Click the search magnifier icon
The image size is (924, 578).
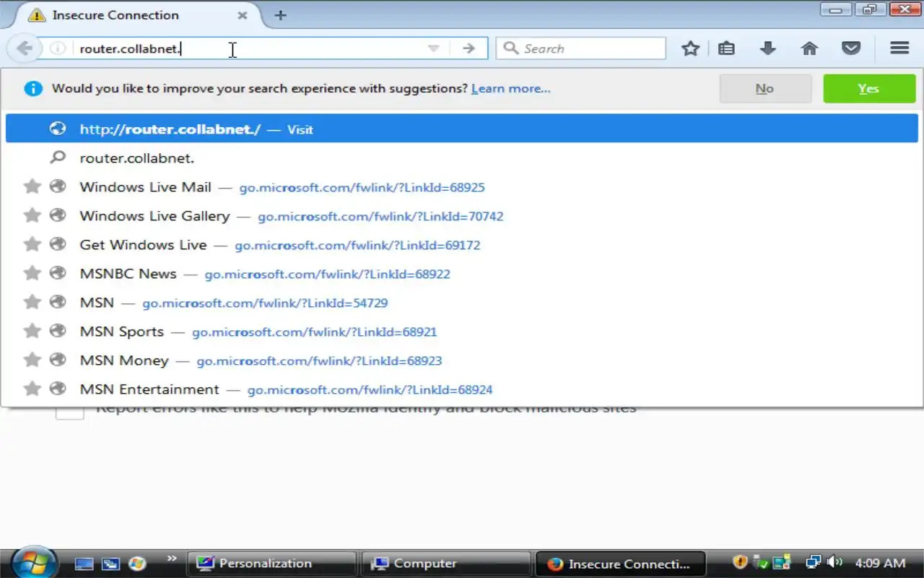pyautogui.click(x=511, y=48)
